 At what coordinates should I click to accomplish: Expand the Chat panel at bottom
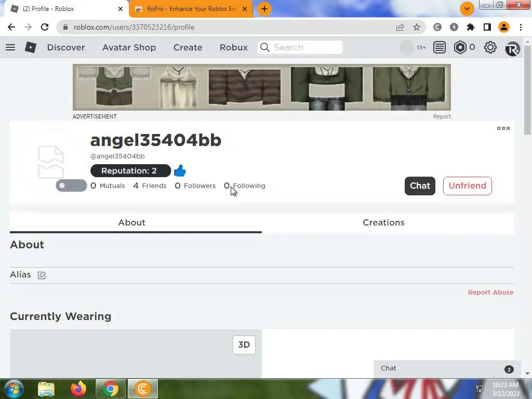[447, 369]
